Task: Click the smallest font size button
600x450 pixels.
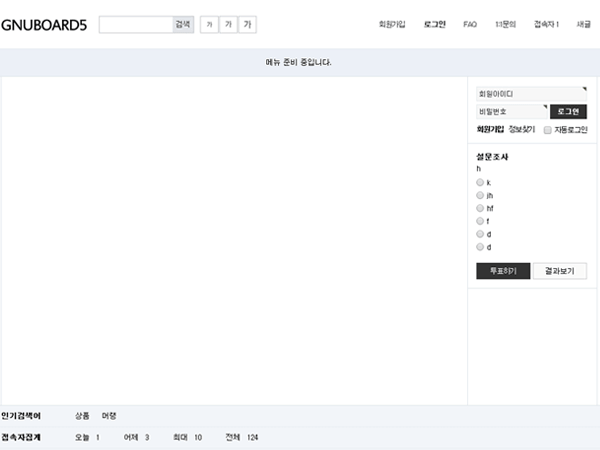Action: point(210,24)
